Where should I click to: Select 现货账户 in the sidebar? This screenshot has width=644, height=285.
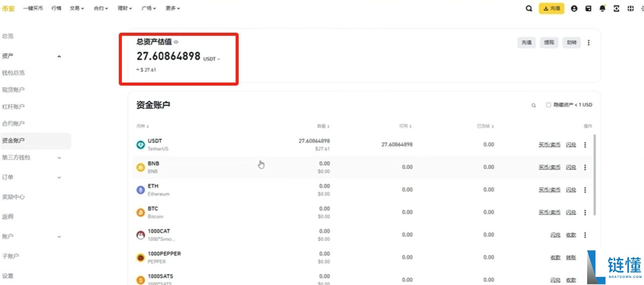coord(14,90)
